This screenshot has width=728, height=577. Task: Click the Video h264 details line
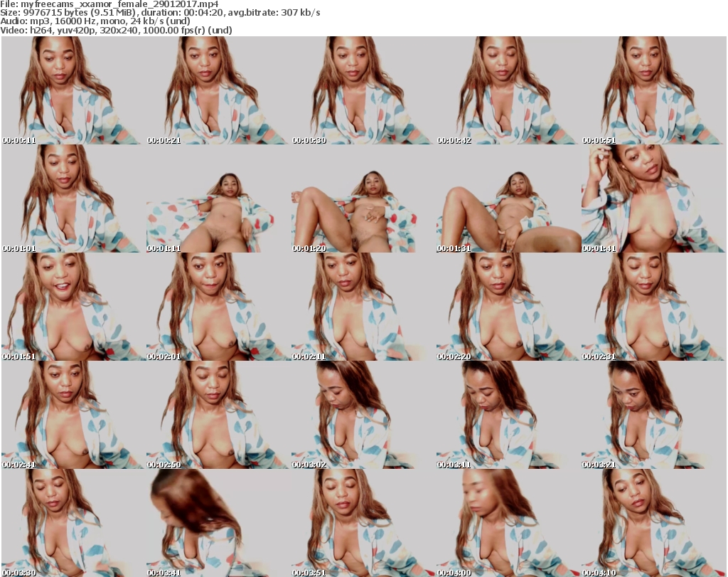coord(117,31)
